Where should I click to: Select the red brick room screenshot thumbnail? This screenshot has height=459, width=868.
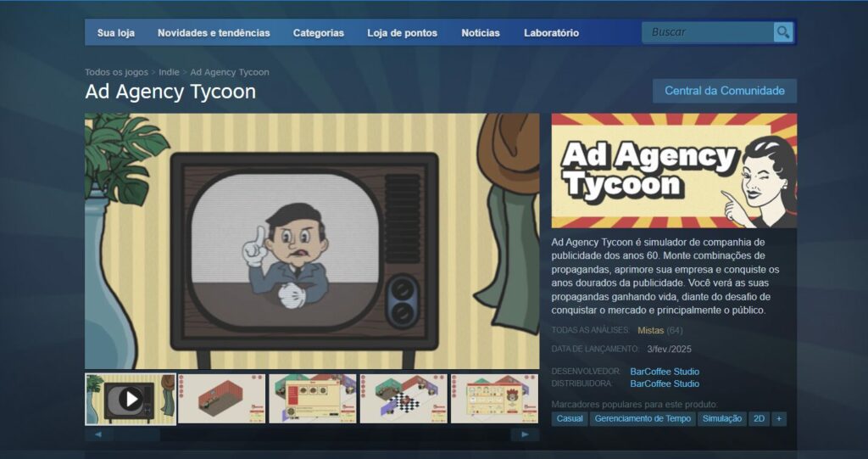point(221,399)
